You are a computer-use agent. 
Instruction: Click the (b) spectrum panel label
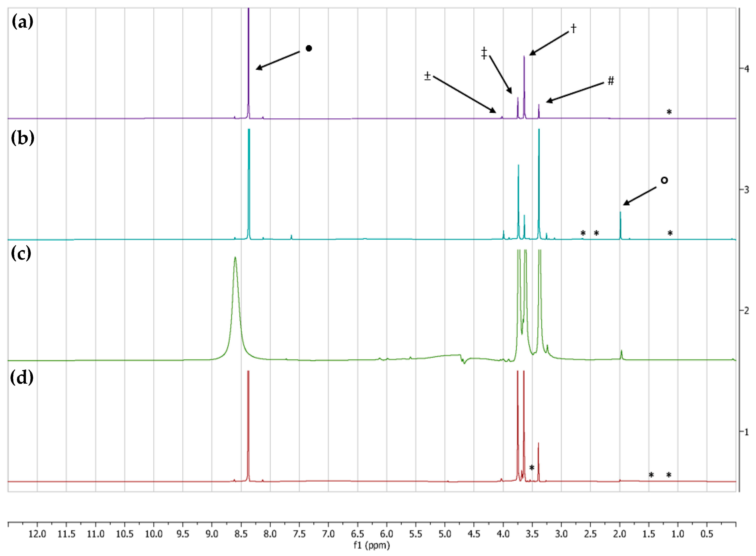pos(23,138)
